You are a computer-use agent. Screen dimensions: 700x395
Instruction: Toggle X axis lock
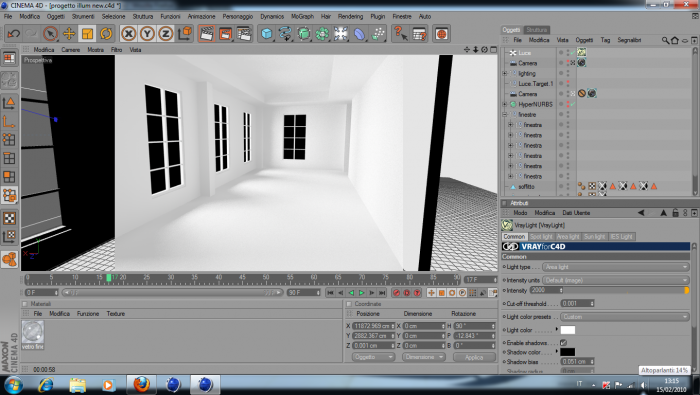(129, 33)
